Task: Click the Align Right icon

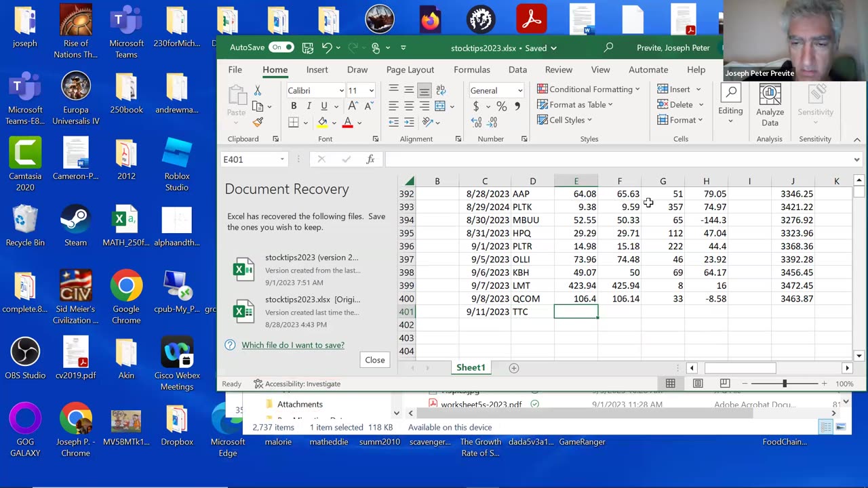Action: click(425, 106)
